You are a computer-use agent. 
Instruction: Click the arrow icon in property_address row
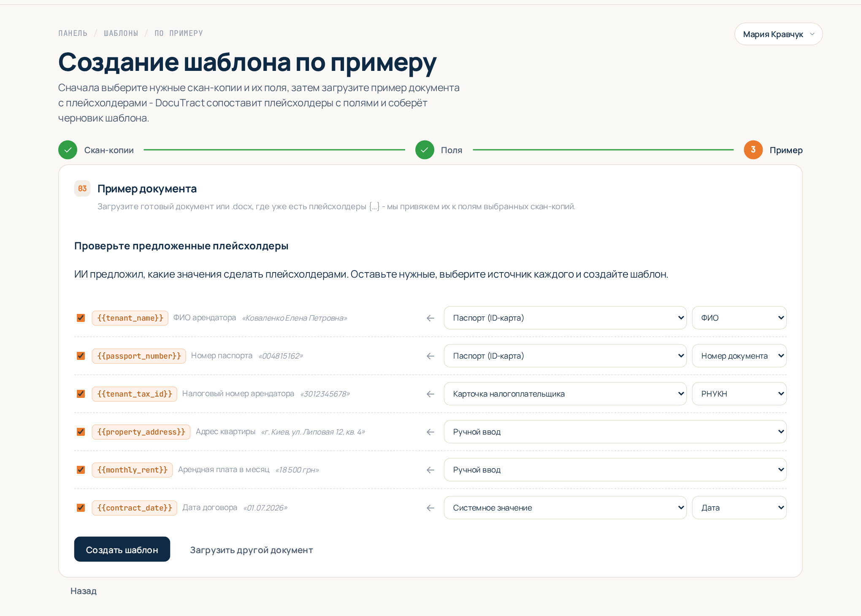tap(430, 432)
